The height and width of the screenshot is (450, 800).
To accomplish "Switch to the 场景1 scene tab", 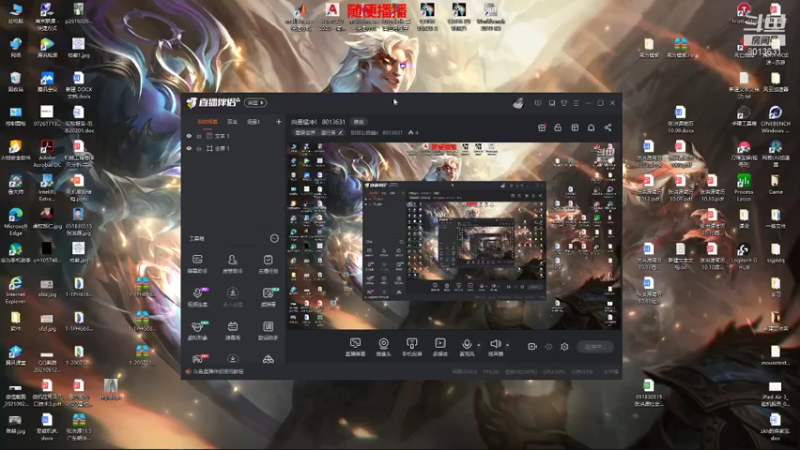I will [x=254, y=122].
